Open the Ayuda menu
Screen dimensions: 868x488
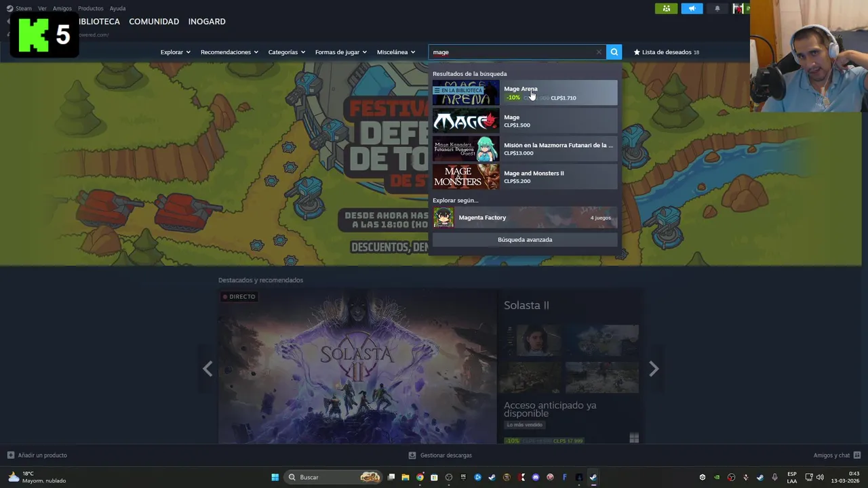click(x=117, y=8)
